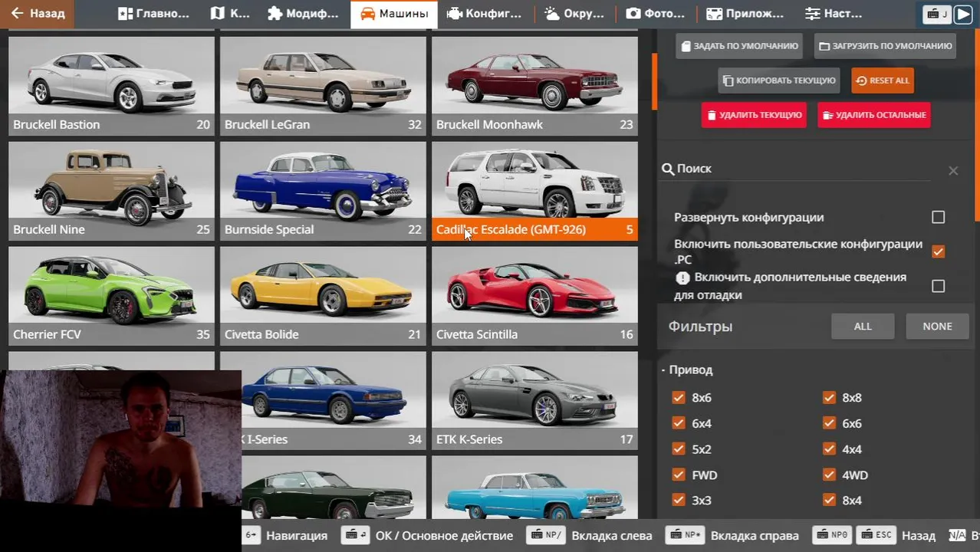Select the light blue classic sedan
Screen dimensions: 980x552
534,488
